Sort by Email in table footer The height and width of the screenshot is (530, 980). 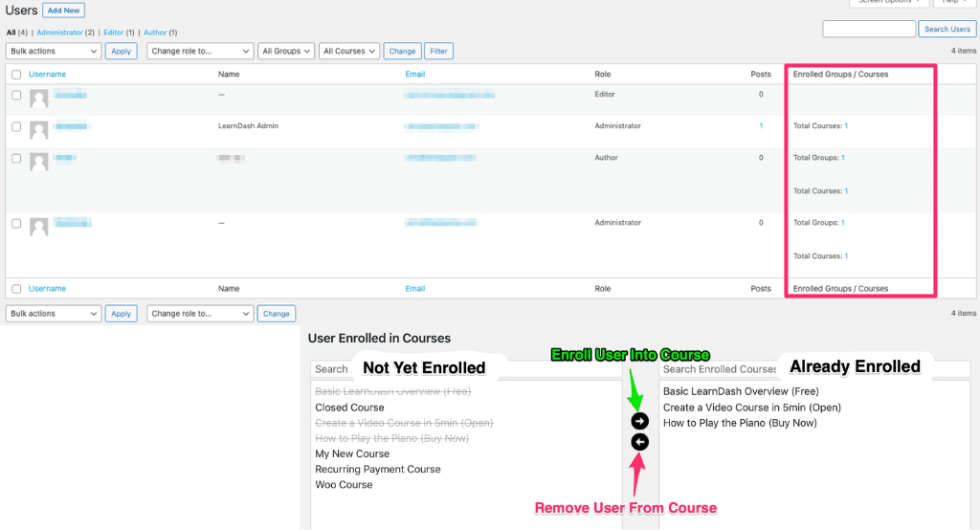[415, 289]
